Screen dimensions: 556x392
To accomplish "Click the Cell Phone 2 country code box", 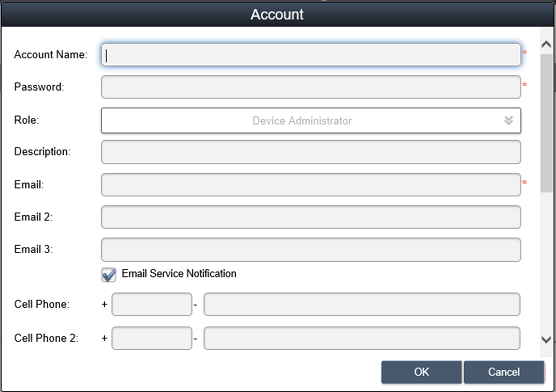I will pyautogui.click(x=152, y=338).
